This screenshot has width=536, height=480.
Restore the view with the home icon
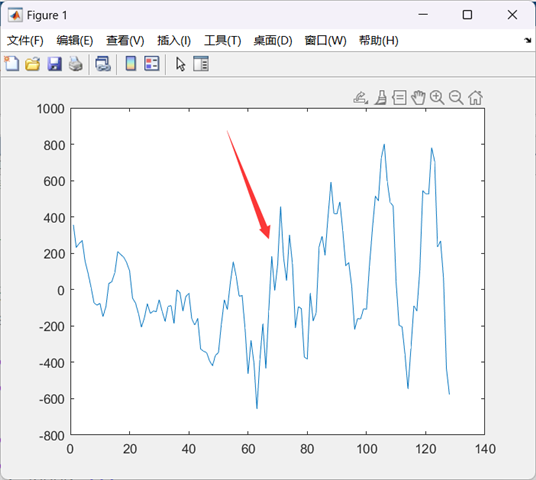pyautogui.click(x=475, y=98)
